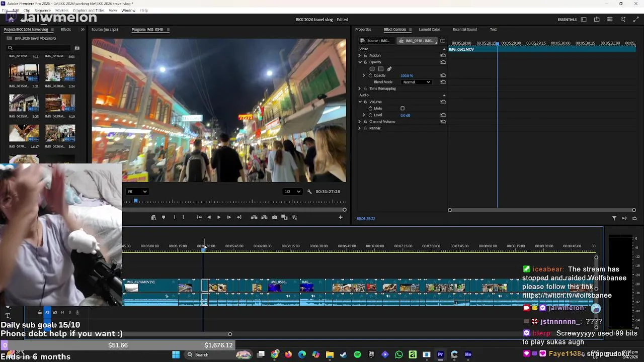
Task: Open the Program monitor button editor plus
Action: tap(341, 217)
